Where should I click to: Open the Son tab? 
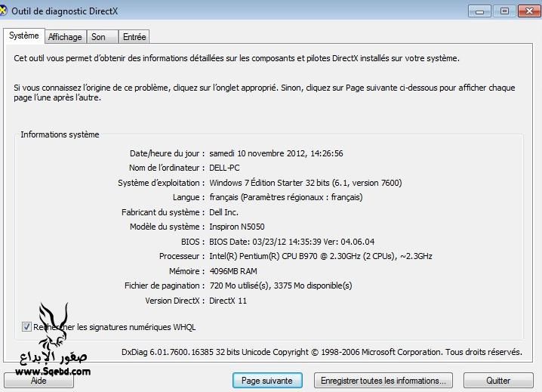tap(99, 37)
